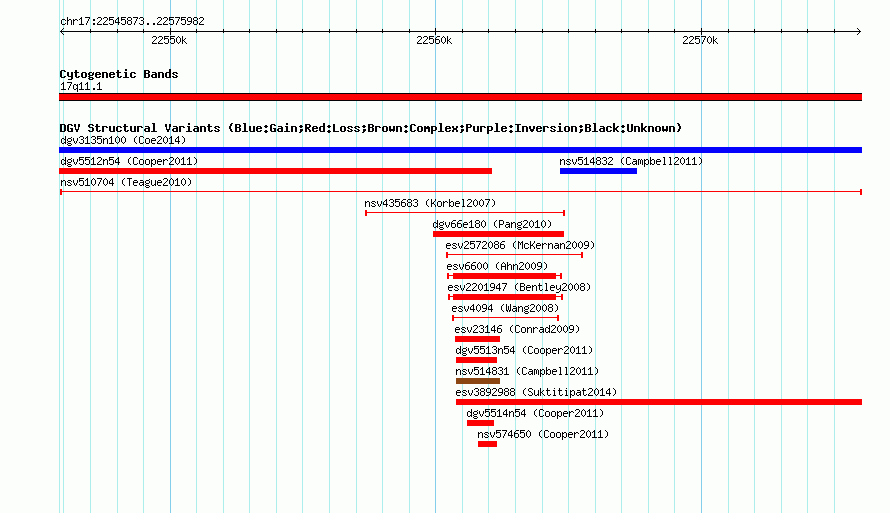Click the nsv514832 (Campbell2011) label
Viewport: 890px width, 513px height.
tap(631, 161)
